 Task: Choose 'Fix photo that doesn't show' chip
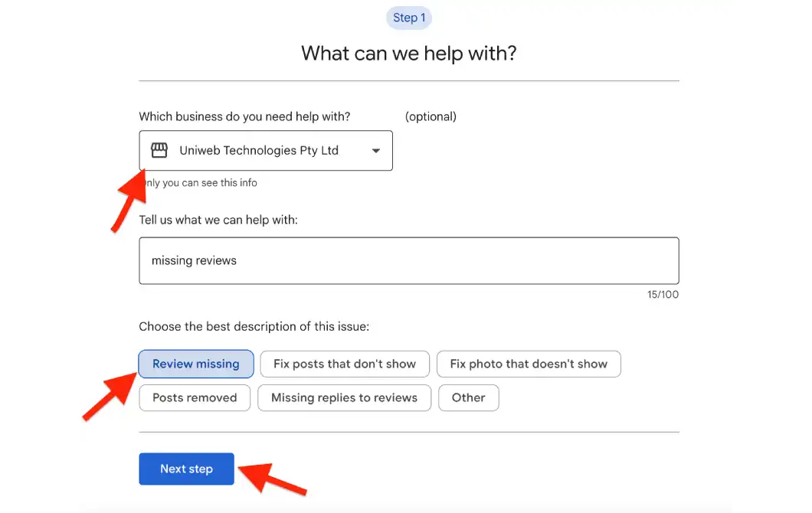[x=529, y=364]
